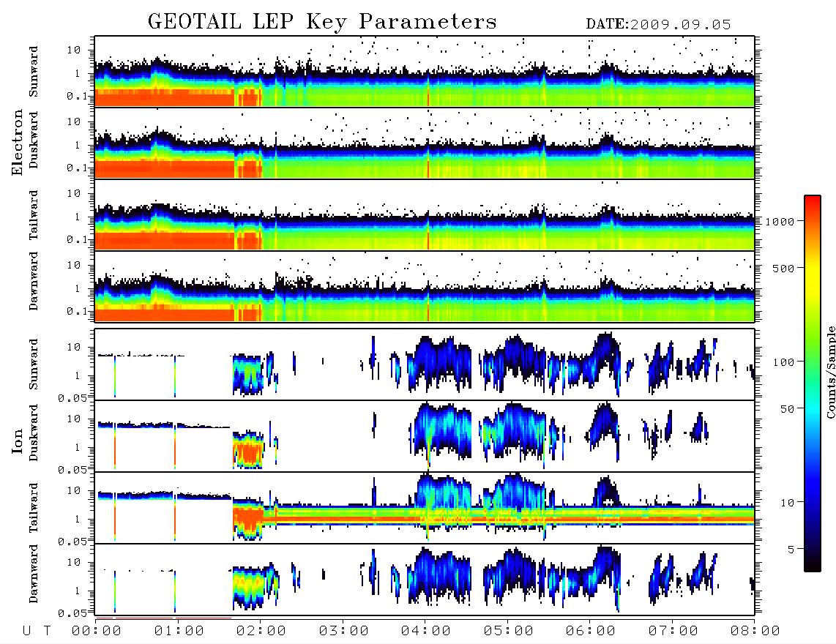The width and height of the screenshot is (836, 644).
Task: Select the Ion Tailward spectrogram panel
Action: 425,508
